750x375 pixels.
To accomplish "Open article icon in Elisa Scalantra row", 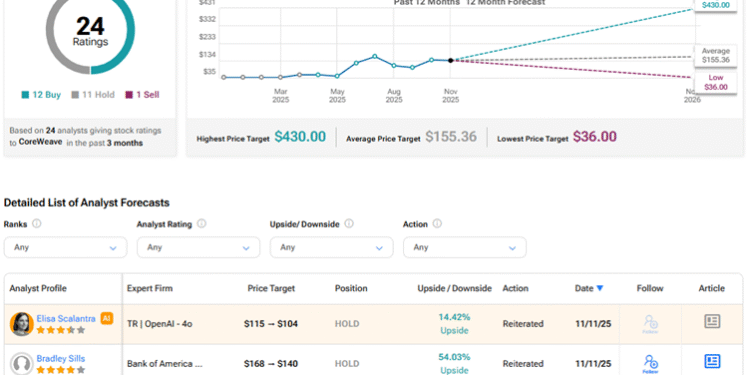I will pos(712,321).
